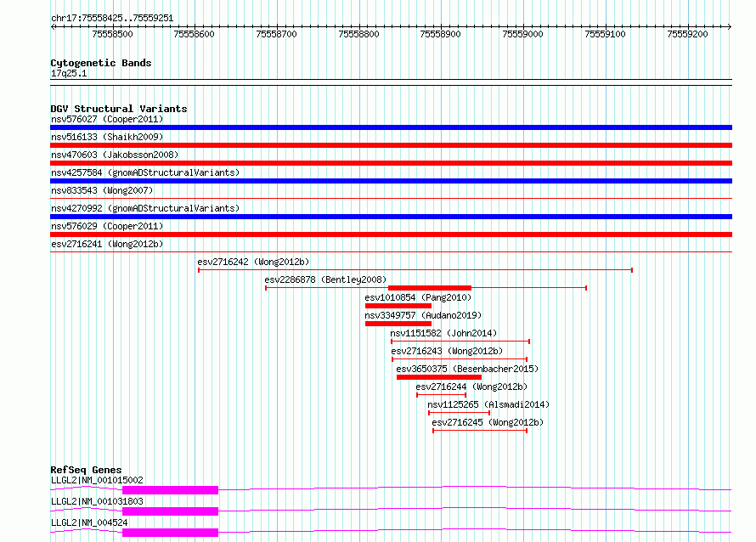Click the nsv576027 (Cooper2011) variant label
Image resolution: width=756 pixels, height=542 pixels.
point(107,119)
